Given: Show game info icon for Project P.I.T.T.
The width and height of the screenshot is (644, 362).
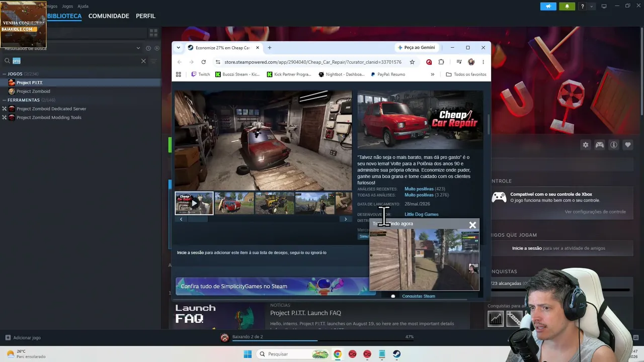Looking at the screenshot, I should 614,145.
